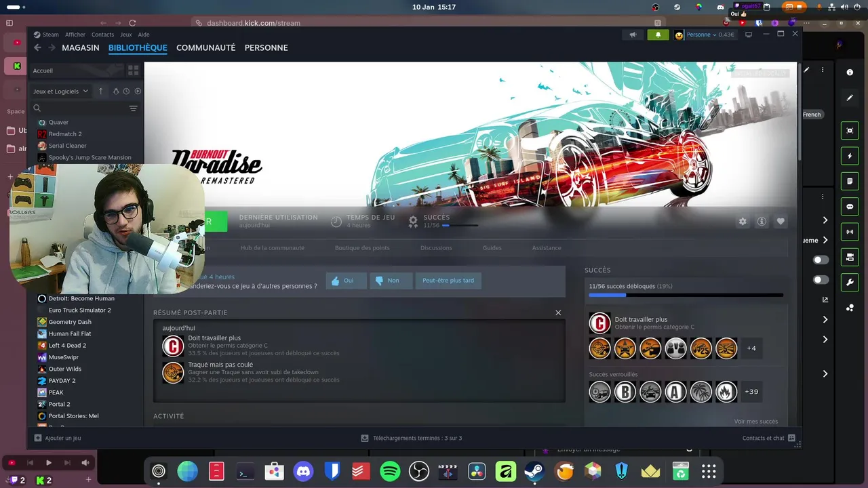This screenshot has height=488, width=868.
Task: Open the BIBLIOTHÈQUE tab
Action: [x=138, y=47]
